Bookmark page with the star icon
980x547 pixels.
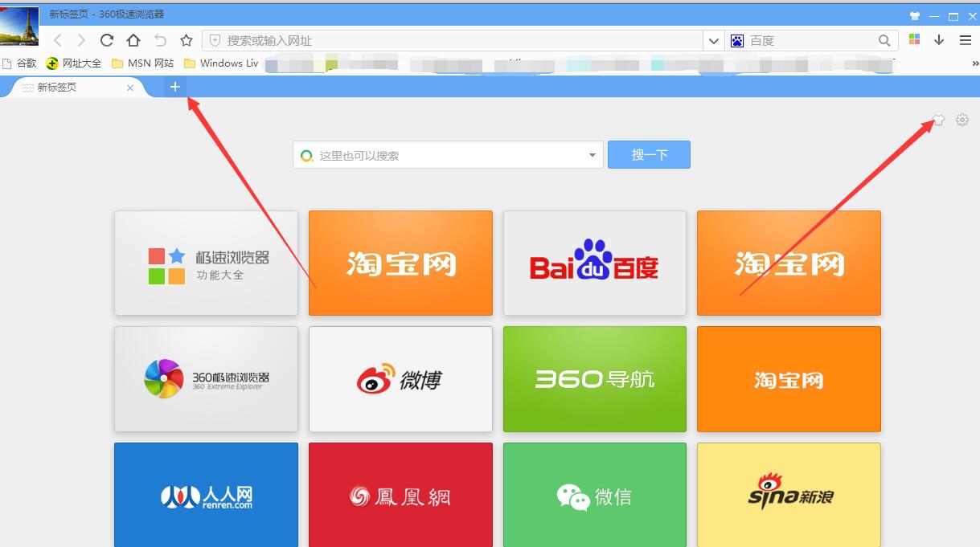[187, 40]
